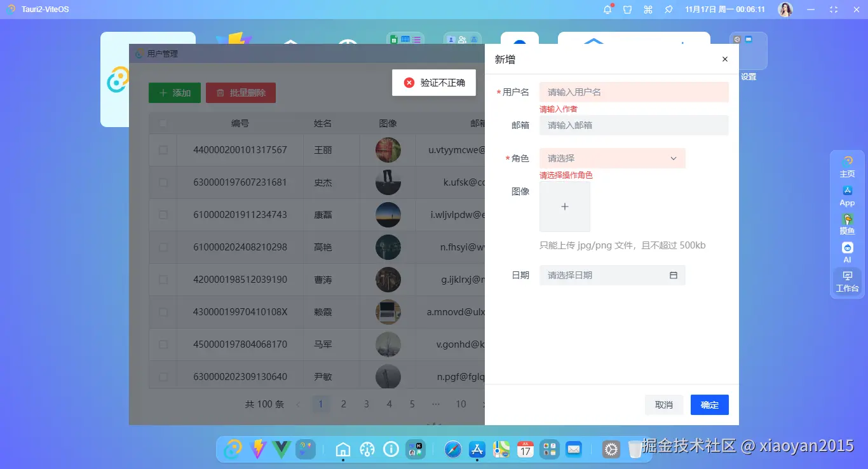Tick the checkbox on 马军's table row

coord(162,344)
